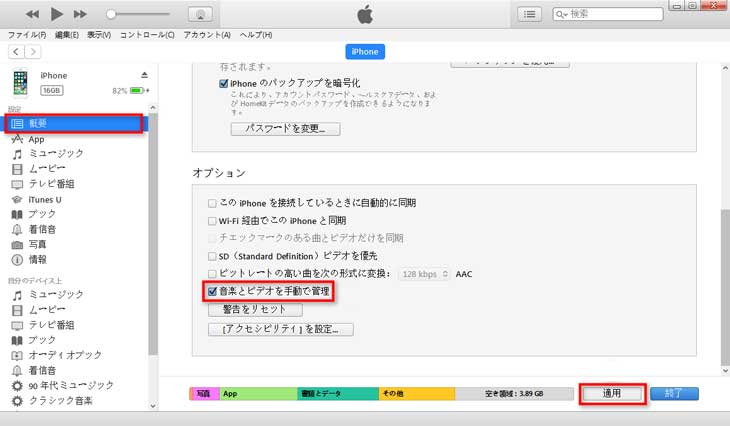
Task: Click App segment of storage bar
Action: tap(258, 394)
